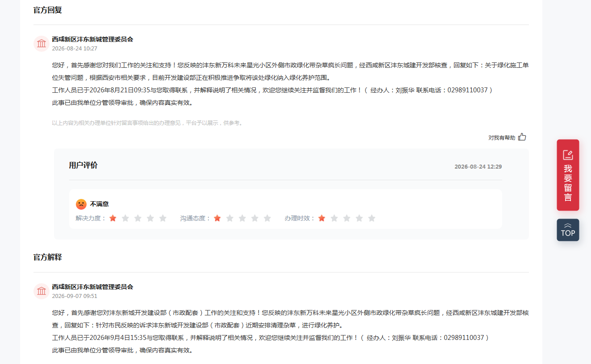Click third star of 沟通态度 rating
This screenshot has width=591, height=364.
[242, 218]
